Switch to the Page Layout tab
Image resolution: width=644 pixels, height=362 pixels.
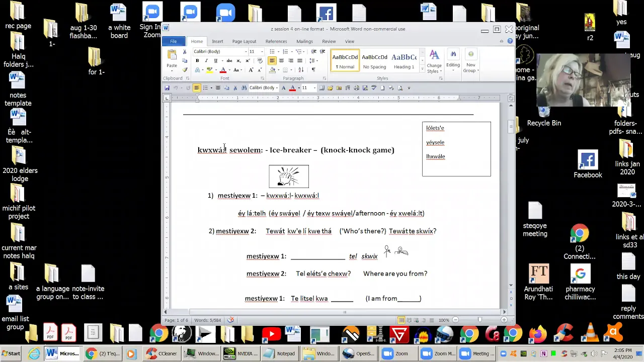pyautogui.click(x=244, y=41)
